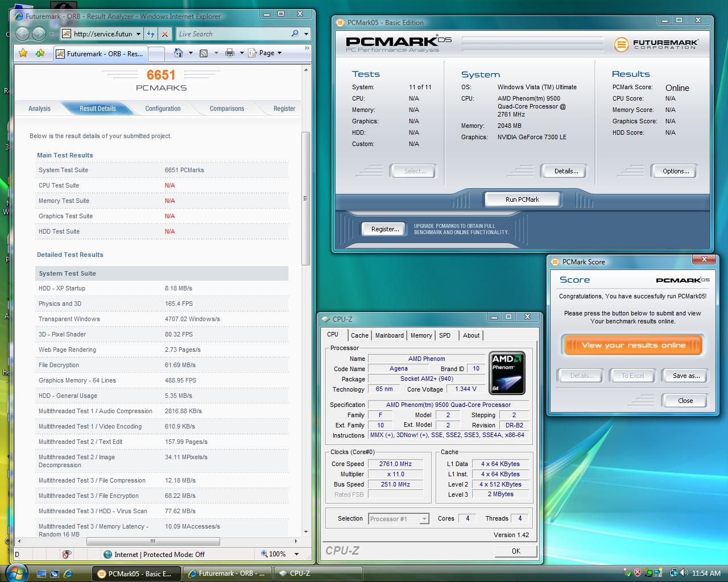Screen dimensions: 728x582
Task: Click the zoom magnifier icon in status bar
Action: tap(264, 554)
